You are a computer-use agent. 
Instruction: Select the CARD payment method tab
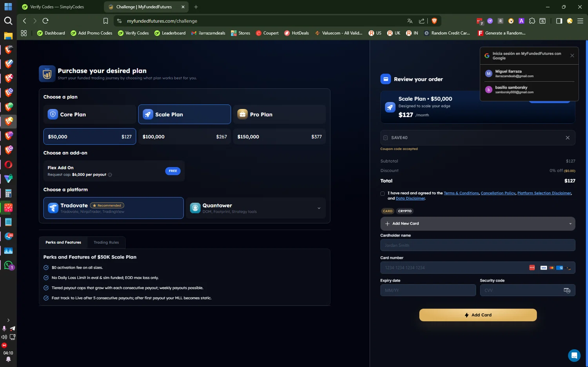pyautogui.click(x=388, y=211)
